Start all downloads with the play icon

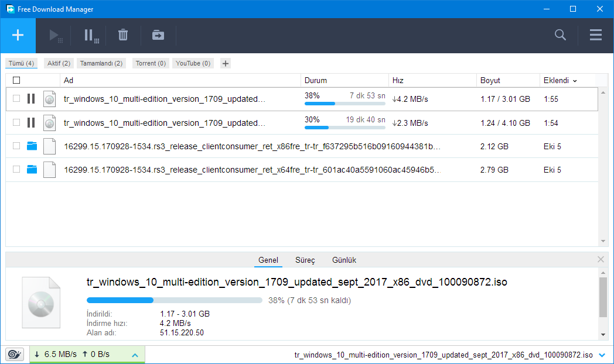[x=56, y=36]
